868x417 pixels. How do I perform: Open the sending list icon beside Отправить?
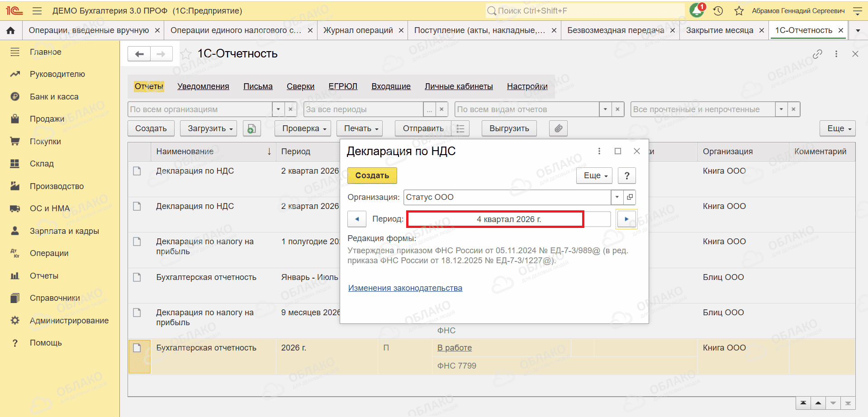click(x=460, y=128)
